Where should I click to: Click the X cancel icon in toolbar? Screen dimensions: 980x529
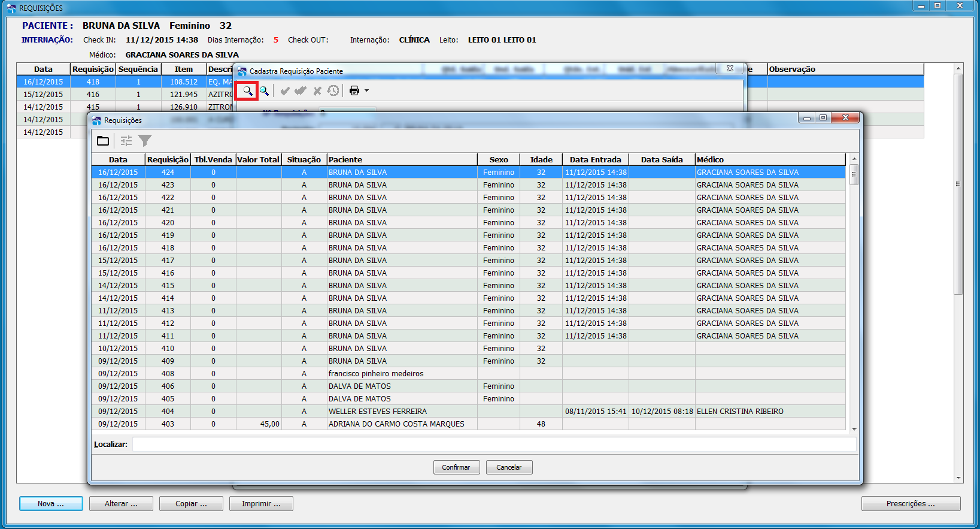tap(317, 91)
